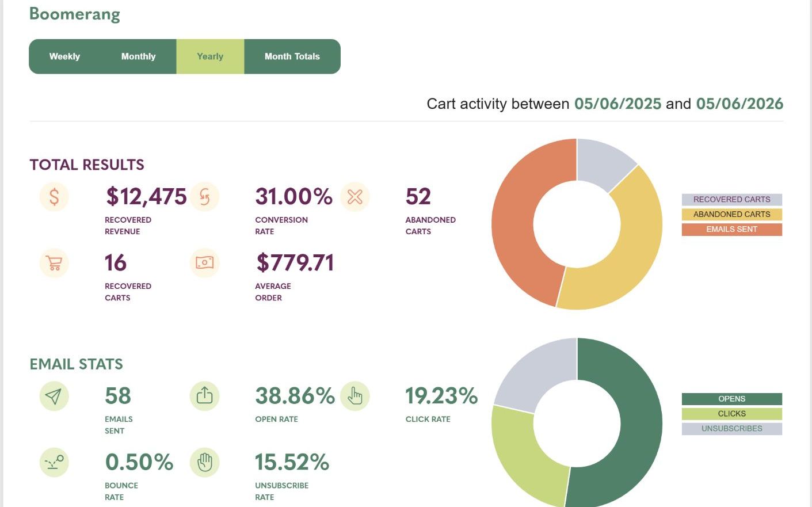Click the bounce rate icon
The image size is (812, 507).
pos(54,462)
